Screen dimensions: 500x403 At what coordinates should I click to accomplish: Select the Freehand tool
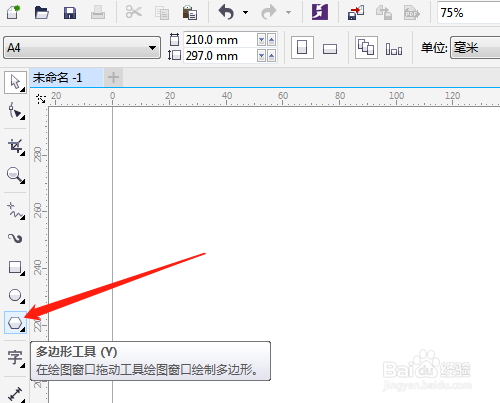tap(15, 211)
